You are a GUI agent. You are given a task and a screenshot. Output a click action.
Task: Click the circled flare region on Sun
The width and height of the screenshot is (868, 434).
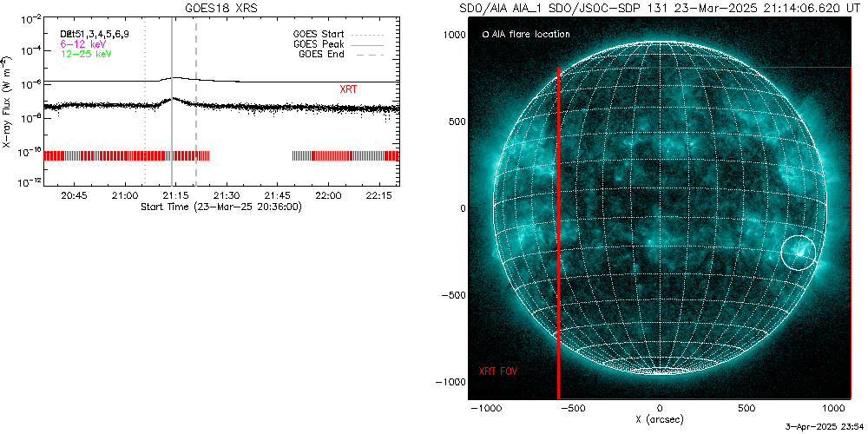point(799,252)
